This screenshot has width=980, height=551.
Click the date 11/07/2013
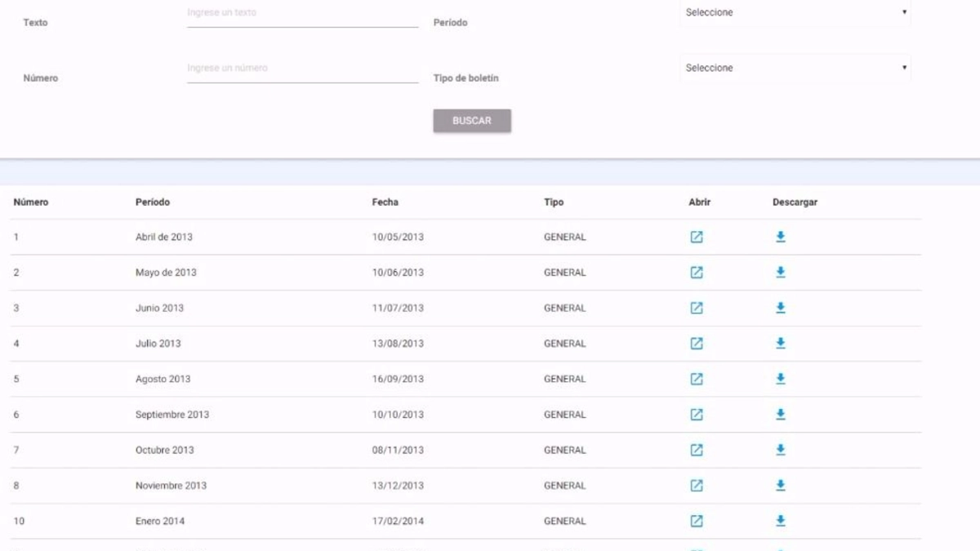click(x=398, y=309)
